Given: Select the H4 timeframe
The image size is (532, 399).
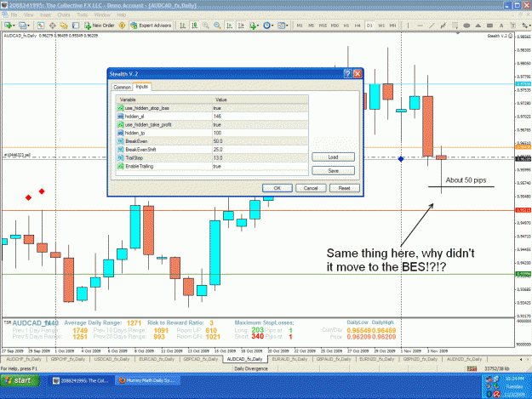Looking at the screenshot, I should click(x=358, y=26).
